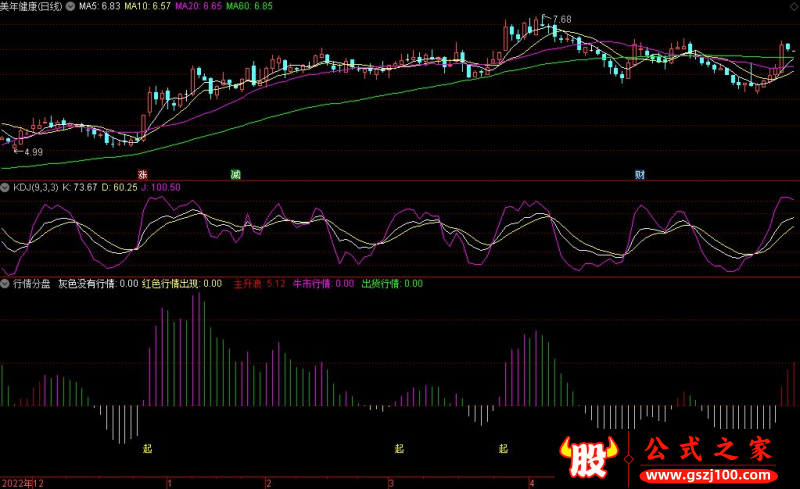The image size is (800, 489).
Task: Click the 7.68 high price label
Action: point(562,19)
